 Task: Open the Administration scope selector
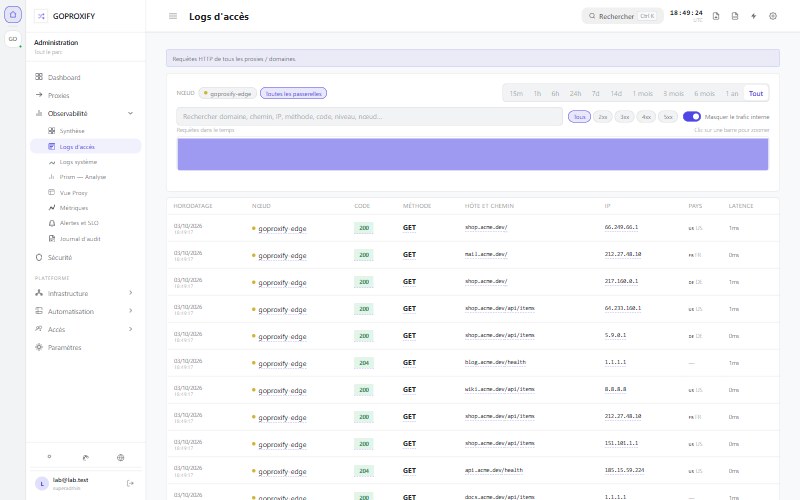click(85, 46)
